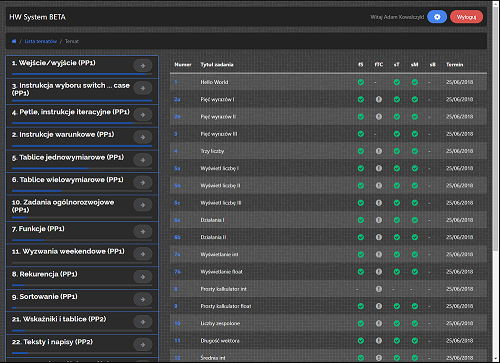
Task: Click the gray fTC icon for Prosty kalkulator int
Action: click(379, 289)
